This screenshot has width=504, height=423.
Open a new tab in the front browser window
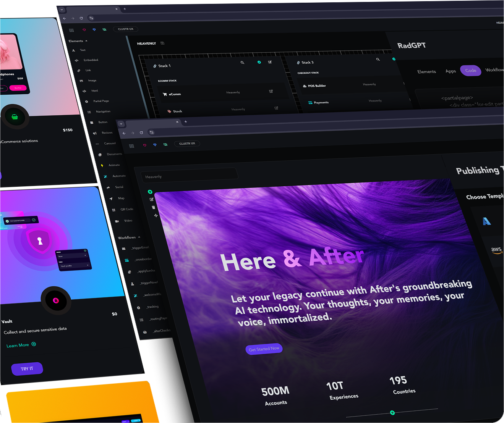click(186, 122)
